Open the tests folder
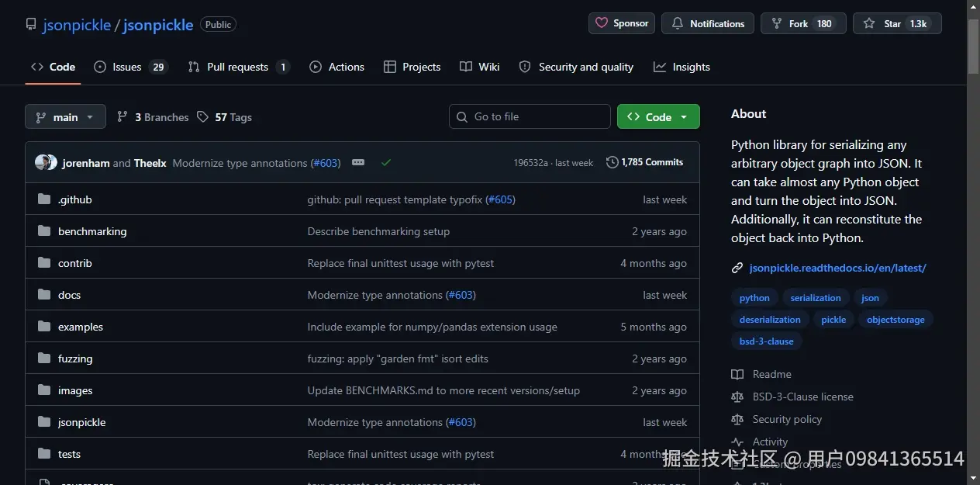The image size is (980, 485). click(x=69, y=454)
